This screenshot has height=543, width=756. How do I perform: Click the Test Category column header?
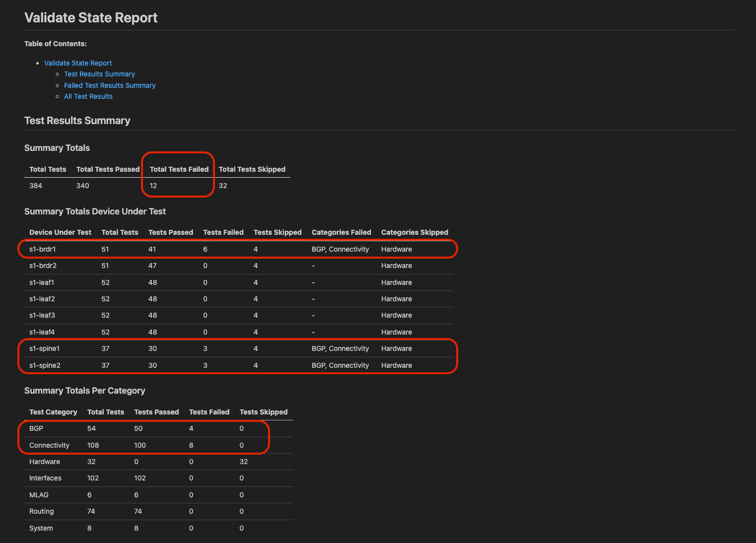click(53, 412)
